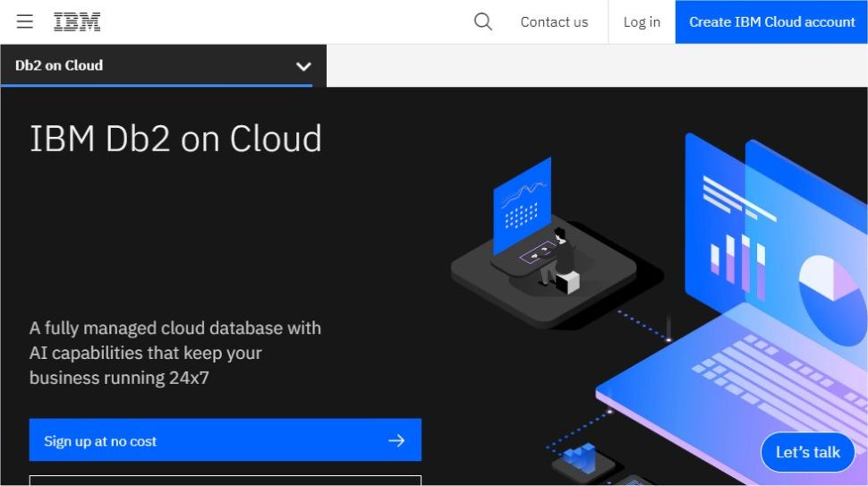This screenshot has width=868, height=486.
Task: Open the hamburger navigation menu
Action: point(24,21)
